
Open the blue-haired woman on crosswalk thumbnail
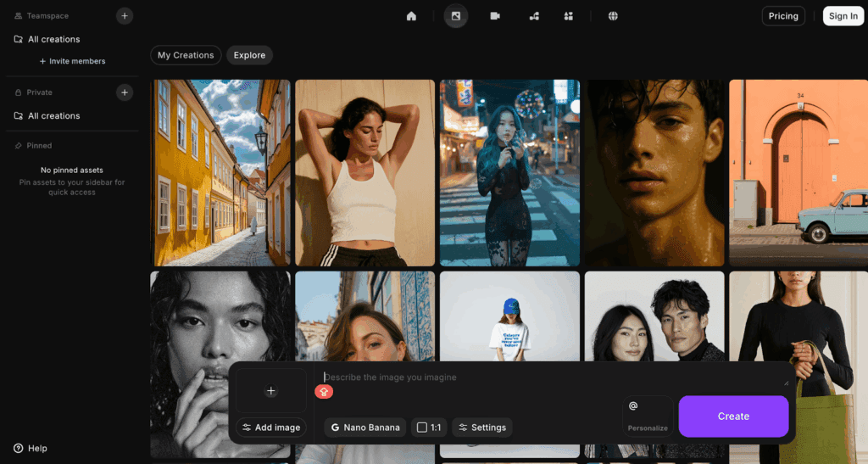click(x=509, y=173)
